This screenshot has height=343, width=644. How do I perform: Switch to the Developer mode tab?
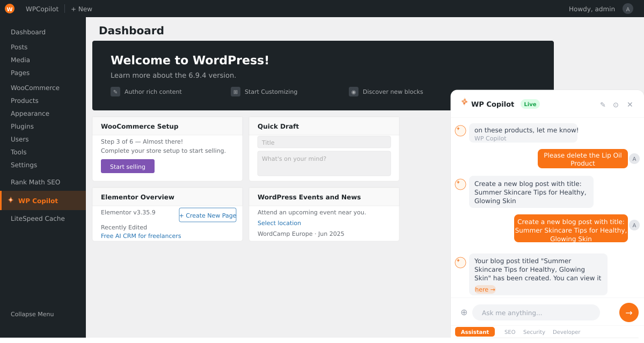[x=567, y=332]
